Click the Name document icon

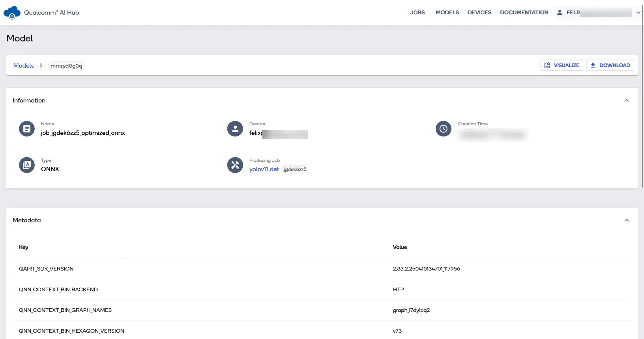pos(27,129)
